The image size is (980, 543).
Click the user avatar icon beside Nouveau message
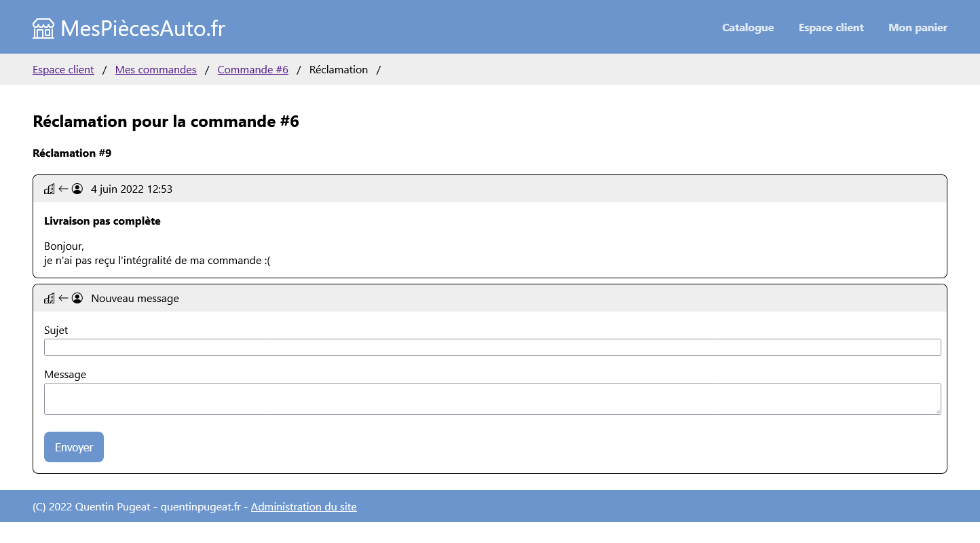pos(77,299)
